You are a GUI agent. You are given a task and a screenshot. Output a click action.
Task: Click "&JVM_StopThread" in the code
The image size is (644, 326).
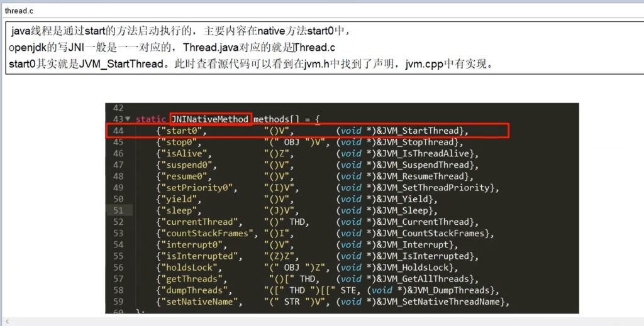click(x=415, y=143)
